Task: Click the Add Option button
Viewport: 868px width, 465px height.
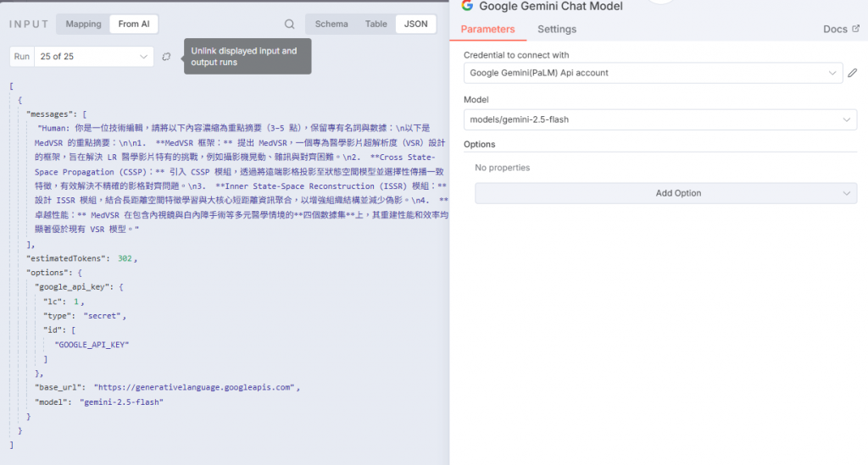Action: 666,193
